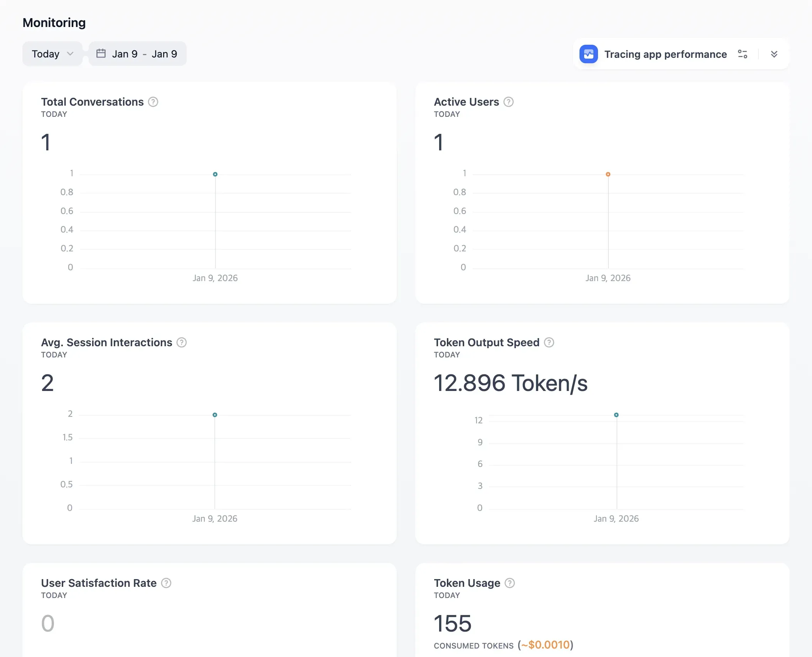The height and width of the screenshot is (657, 812).
Task: Open the help tooltip beside User Satisfaction Rate
Action: [x=166, y=583]
